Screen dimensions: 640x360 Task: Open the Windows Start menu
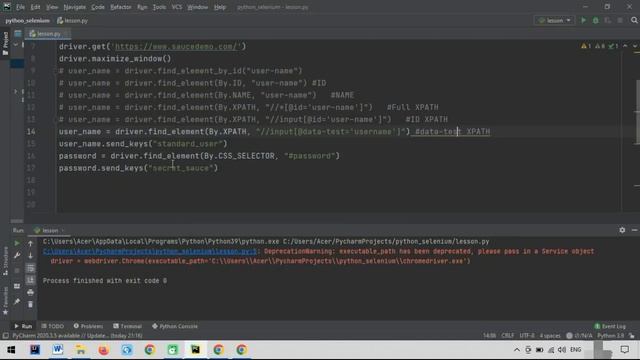tap(11, 350)
